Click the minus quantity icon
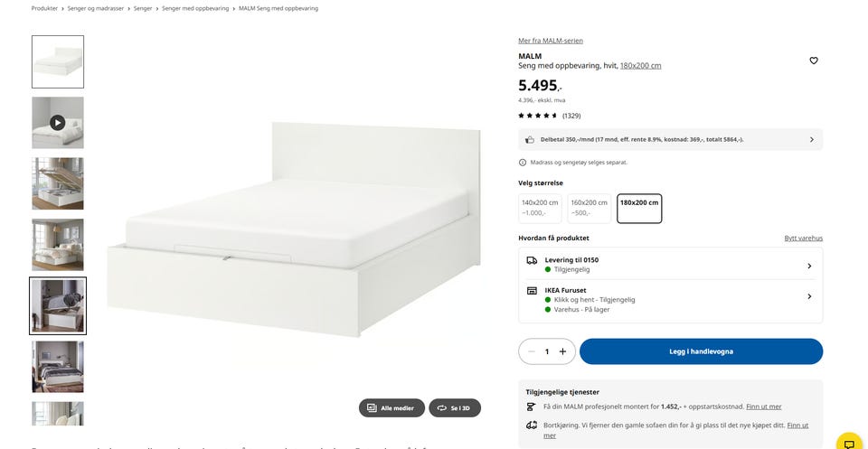 [532, 351]
